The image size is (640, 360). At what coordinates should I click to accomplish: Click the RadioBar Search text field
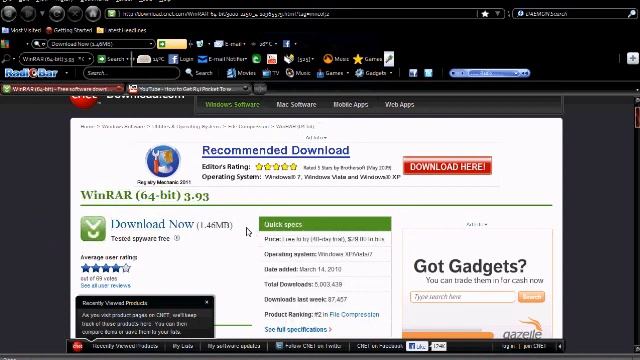(131, 73)
